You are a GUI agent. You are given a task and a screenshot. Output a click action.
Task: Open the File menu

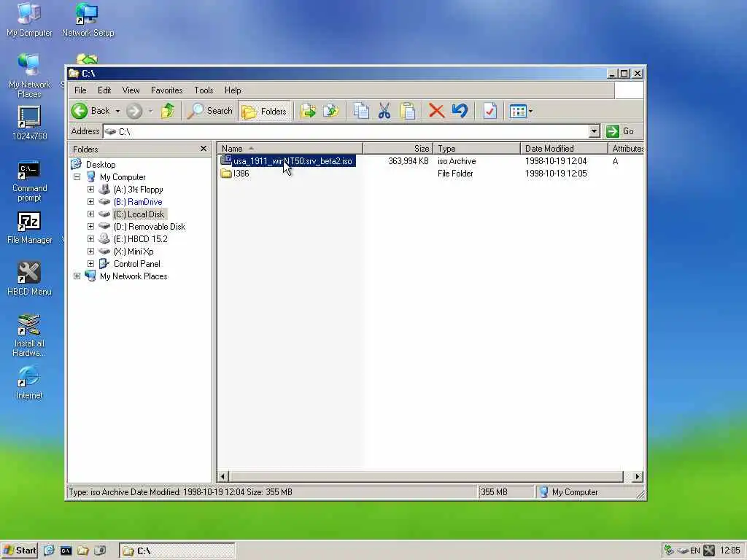(x=80, y=90)
